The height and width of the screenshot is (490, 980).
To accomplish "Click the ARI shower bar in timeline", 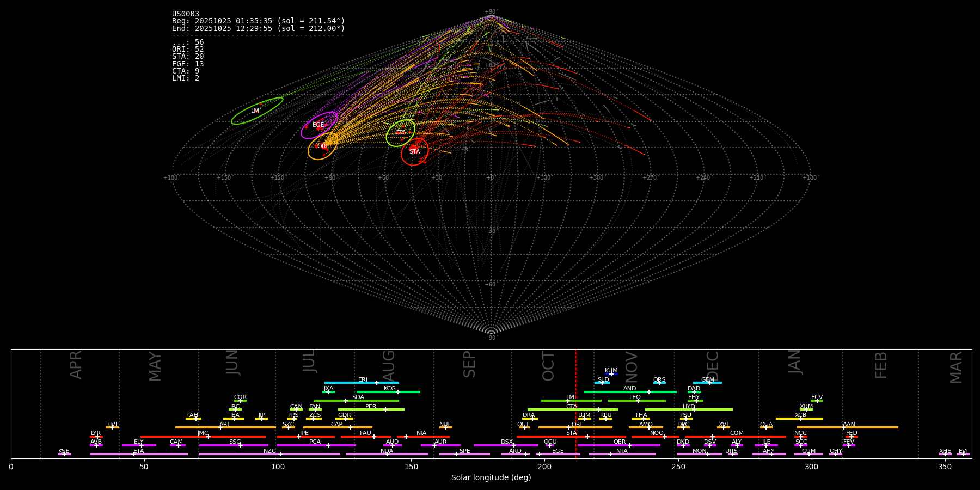I will click(225, 427).
